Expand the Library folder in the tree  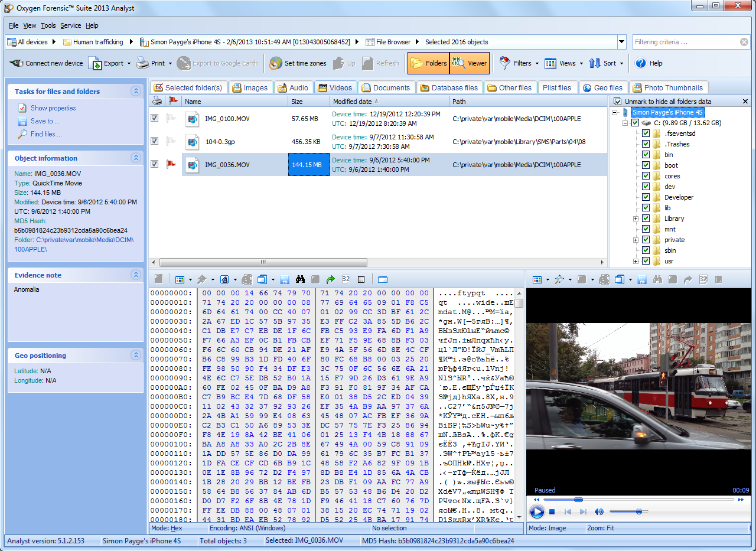pyautogui.click(x=636, y=219)
